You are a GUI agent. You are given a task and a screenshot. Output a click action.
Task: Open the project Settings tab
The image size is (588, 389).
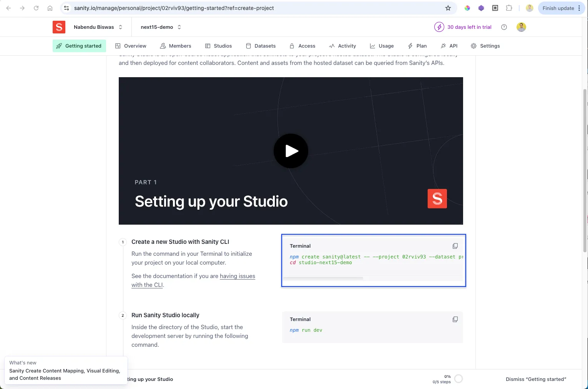pos(485,46)
